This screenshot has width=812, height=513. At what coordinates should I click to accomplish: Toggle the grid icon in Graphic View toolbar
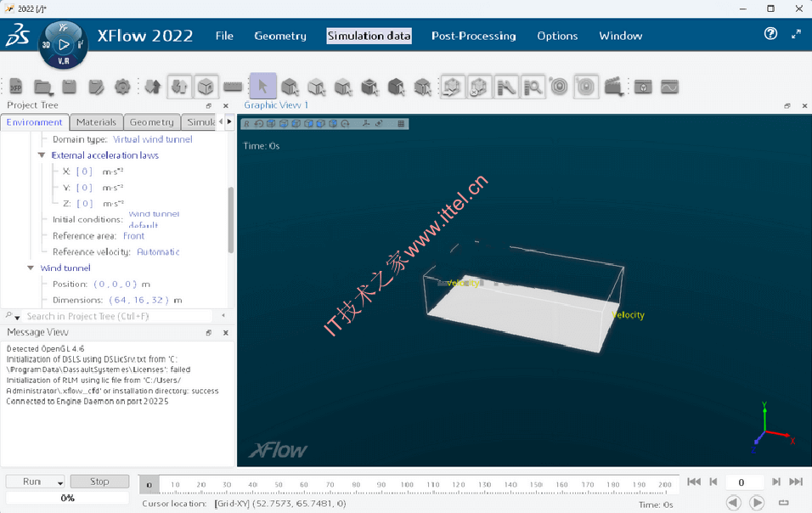point(401,124)
